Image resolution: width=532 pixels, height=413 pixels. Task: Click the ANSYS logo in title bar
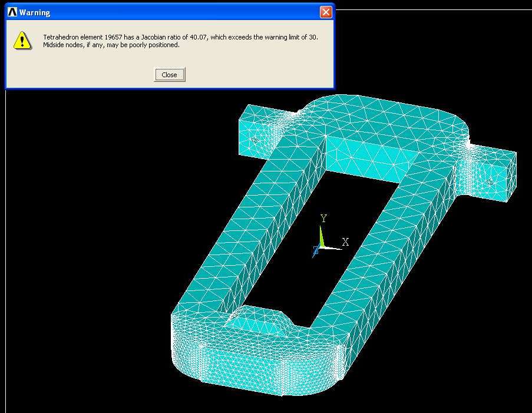pyautogui.click(x=12, y=12)
